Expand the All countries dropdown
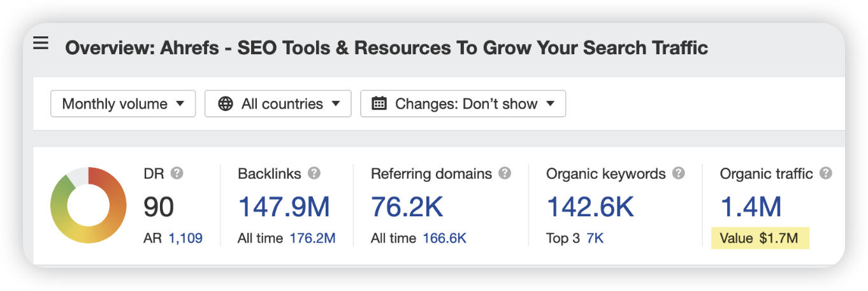The image size is (868, 291). coord(278,104)
